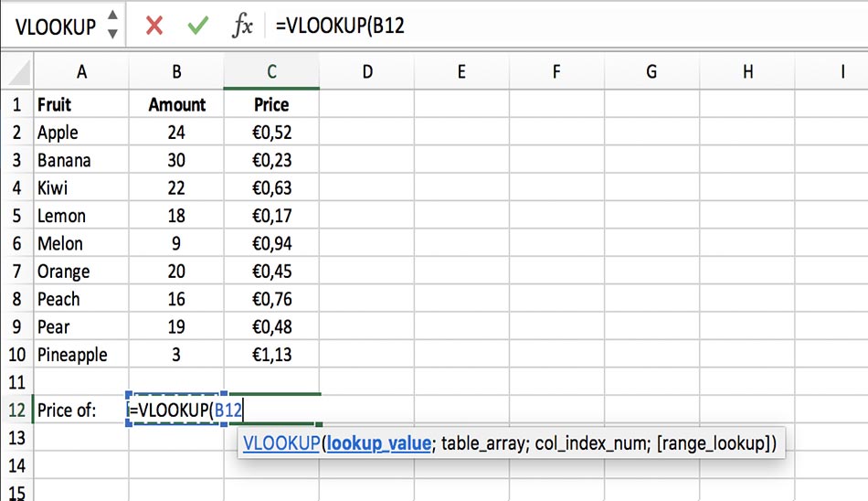Select column H header
This screenshot has height=501, width=868.
[x=747, y=71]
